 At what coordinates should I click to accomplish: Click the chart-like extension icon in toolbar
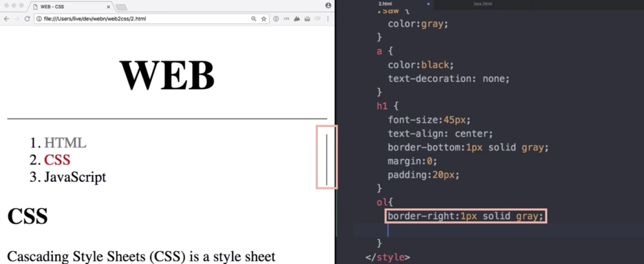tap(297, 19)
